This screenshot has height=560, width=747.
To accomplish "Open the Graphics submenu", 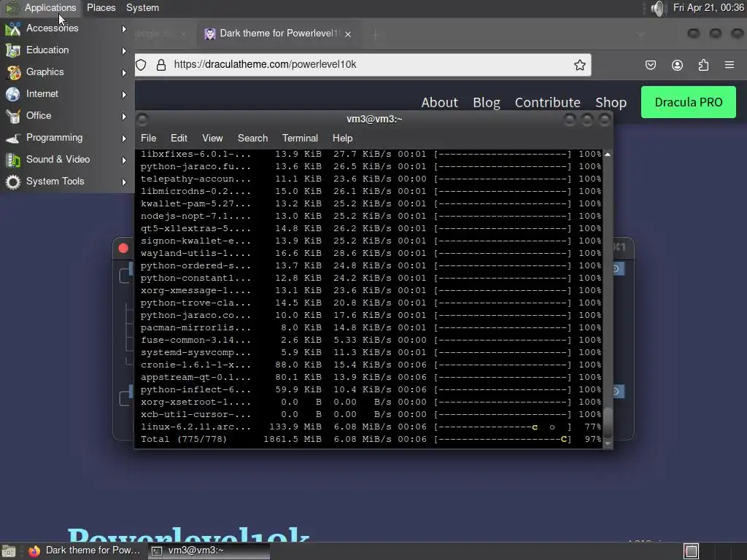I will 66,72.
